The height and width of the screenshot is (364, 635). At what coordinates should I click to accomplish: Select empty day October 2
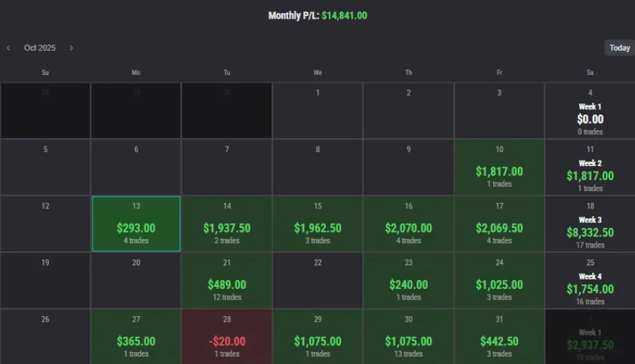click(x=409, y=110)
